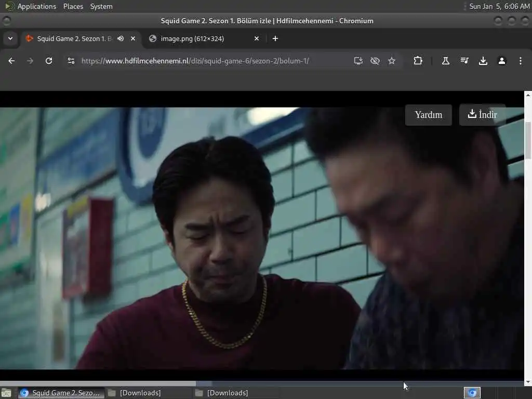Show browser downloads

(483, 61)
